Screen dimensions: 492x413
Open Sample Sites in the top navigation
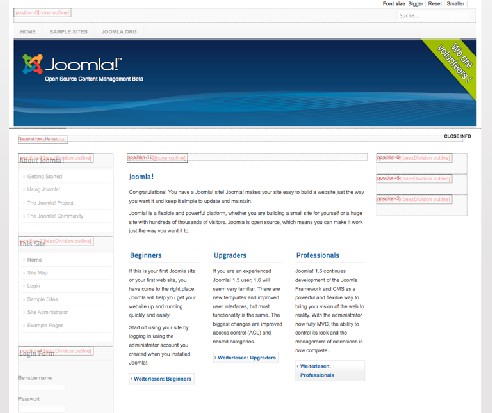(69, 32)
